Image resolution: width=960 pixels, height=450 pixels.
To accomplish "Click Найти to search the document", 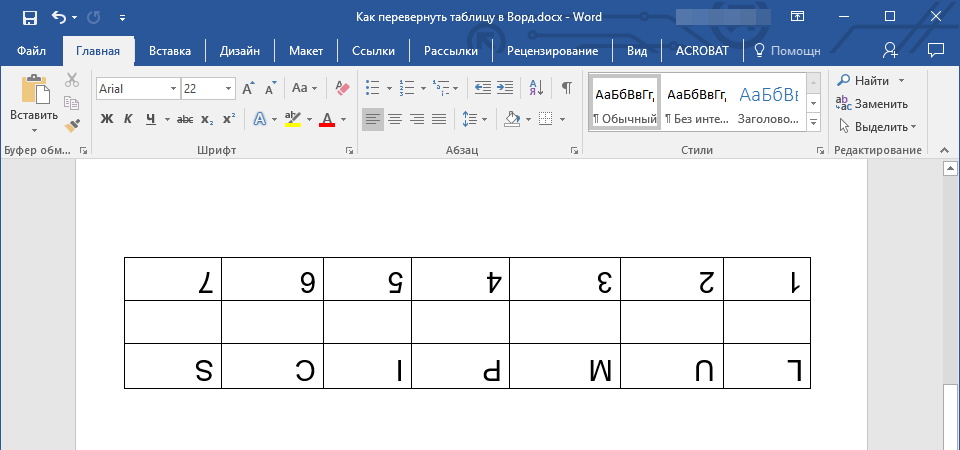I will pyautogui.click(x=864, y=80).
